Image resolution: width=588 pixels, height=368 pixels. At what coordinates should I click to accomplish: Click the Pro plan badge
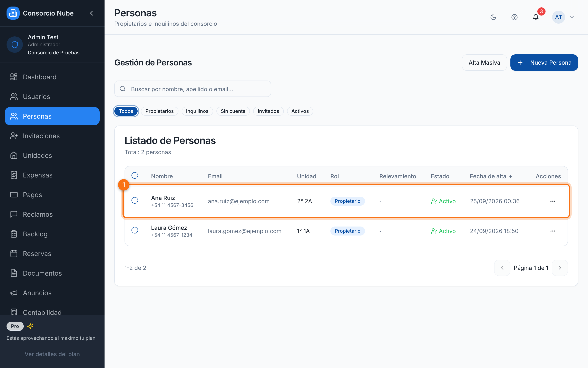click(x=15, y=326)
